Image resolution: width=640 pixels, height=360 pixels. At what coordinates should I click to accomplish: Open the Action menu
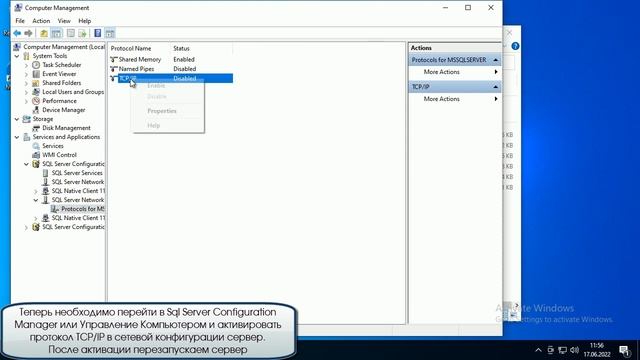click(41, 21)
